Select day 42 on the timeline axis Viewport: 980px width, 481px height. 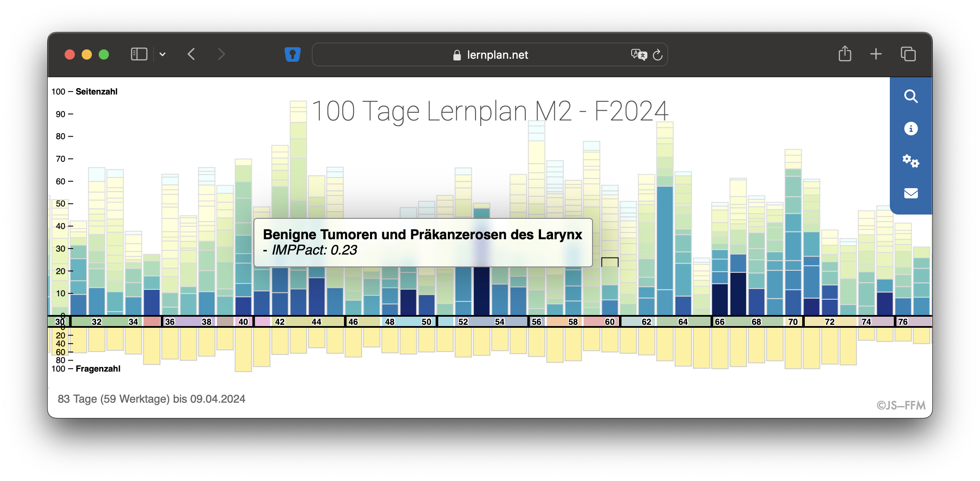pos(280,322)
